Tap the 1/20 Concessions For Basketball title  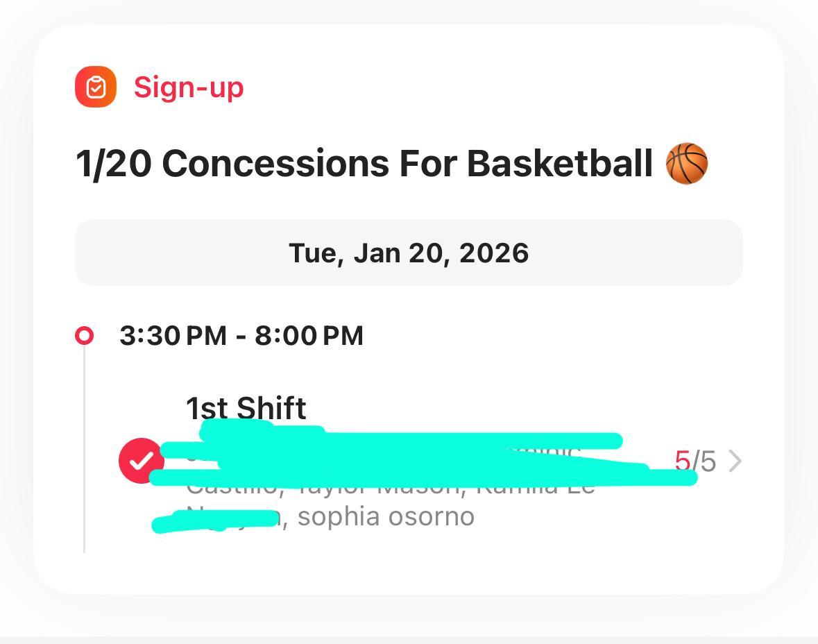pos(364,164)
